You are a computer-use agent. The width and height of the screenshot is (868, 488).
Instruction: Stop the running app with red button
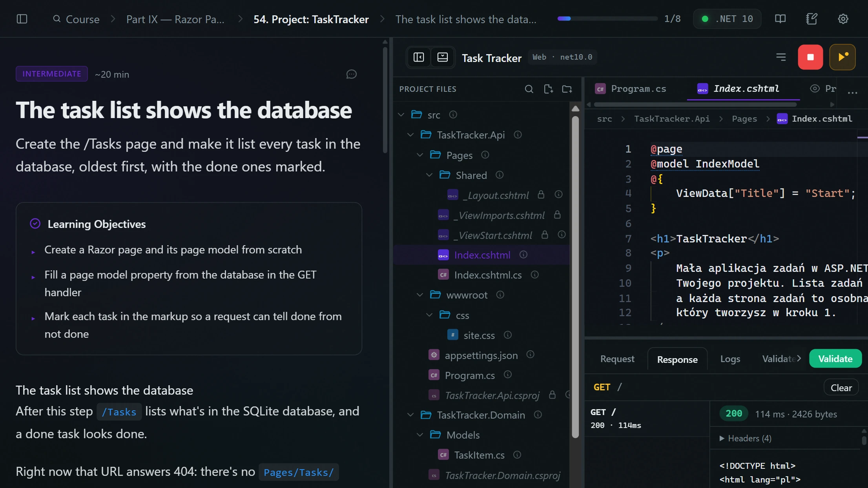coord(810,57)
